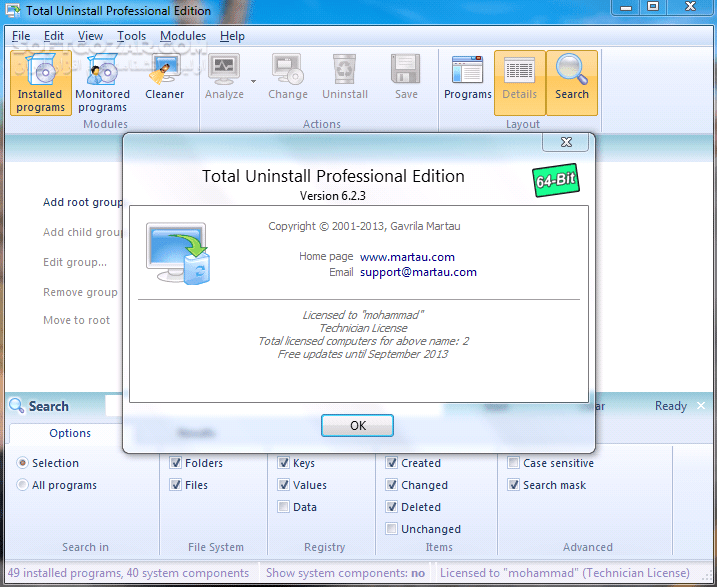Click the Show system components status entry
The width and height of the screenshot is (717, 587).
[x=345, y=573]
